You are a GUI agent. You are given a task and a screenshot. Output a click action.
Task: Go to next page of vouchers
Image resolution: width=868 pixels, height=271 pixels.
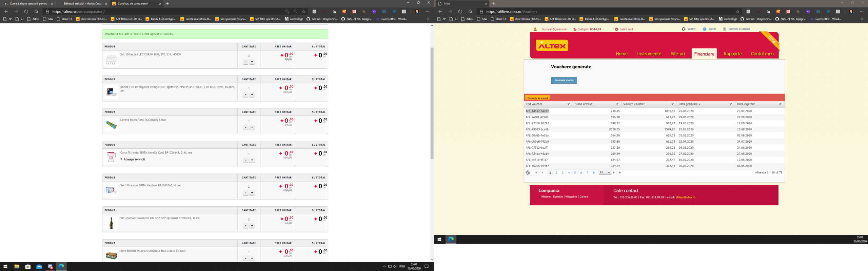tap(614, 173)
